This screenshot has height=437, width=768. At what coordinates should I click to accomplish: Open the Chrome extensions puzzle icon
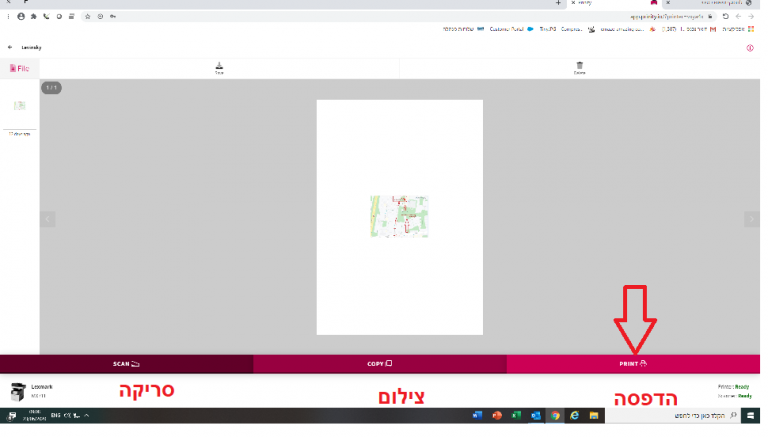34,16
